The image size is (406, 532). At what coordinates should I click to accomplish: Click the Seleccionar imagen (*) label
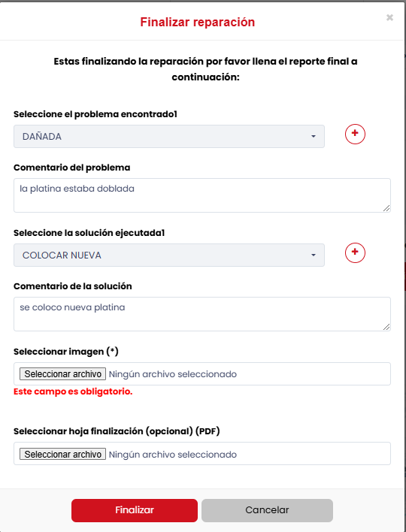coord(66,352)
